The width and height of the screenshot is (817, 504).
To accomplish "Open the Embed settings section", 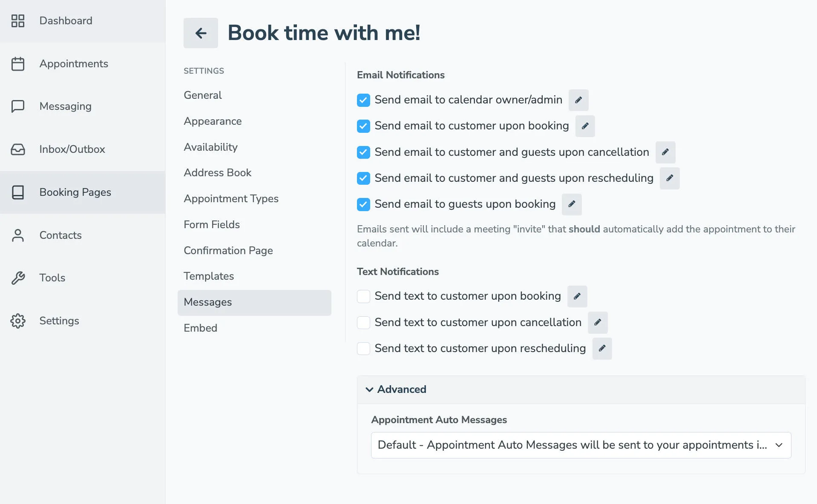I will 200,328.
